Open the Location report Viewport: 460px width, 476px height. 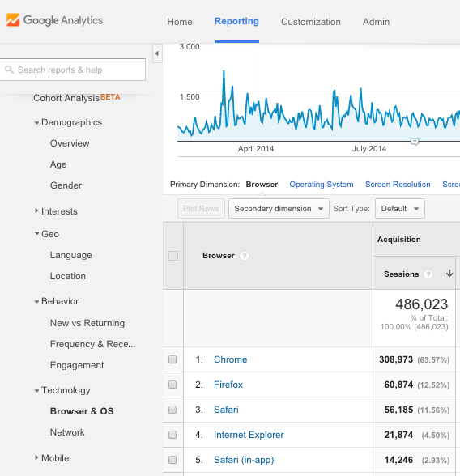point(68,276)
